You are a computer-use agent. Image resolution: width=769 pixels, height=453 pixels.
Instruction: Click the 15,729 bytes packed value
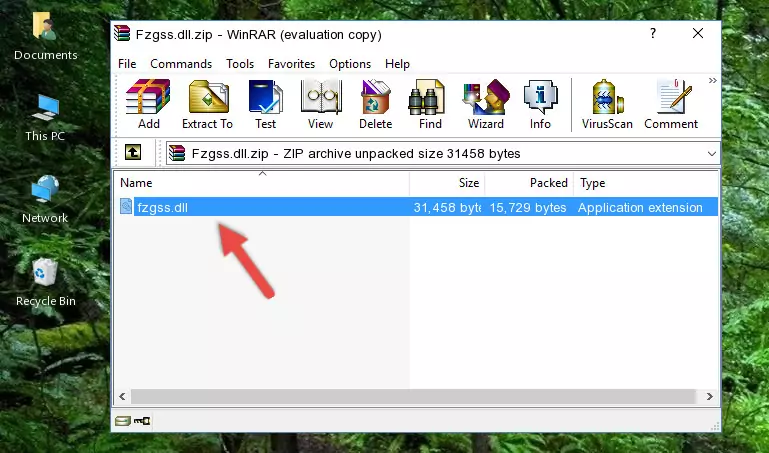point(528,208)
